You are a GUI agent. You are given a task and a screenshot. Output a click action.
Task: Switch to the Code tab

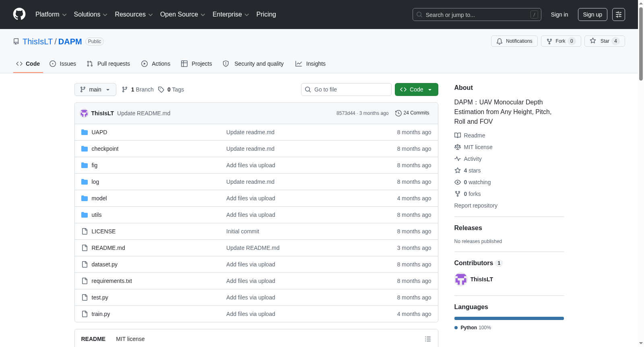tap(28, 64)
